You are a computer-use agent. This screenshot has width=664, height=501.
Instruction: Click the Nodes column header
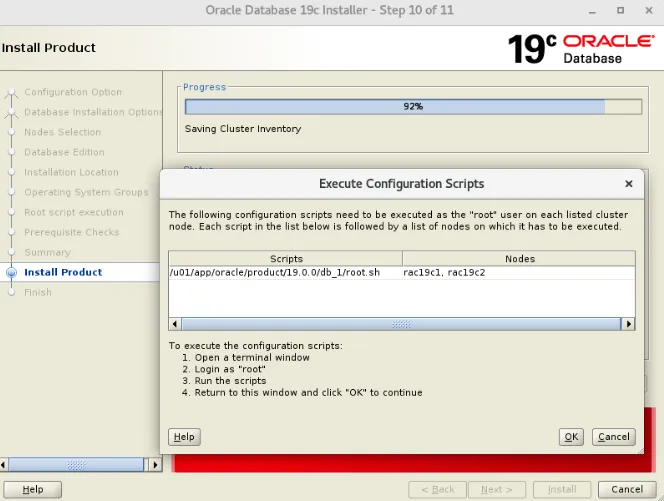(519, 258)
